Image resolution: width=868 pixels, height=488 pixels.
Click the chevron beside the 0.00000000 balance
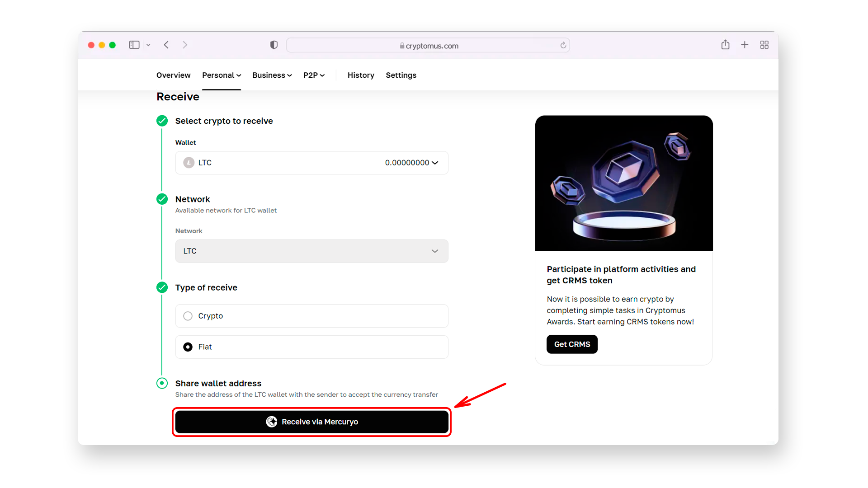click(435, 163)
